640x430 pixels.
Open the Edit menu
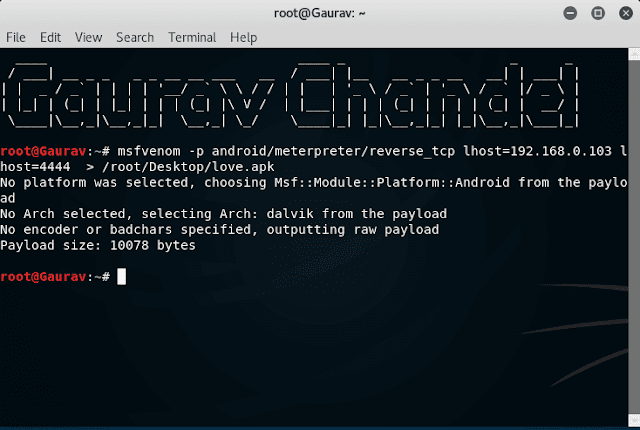click(50, 38)
